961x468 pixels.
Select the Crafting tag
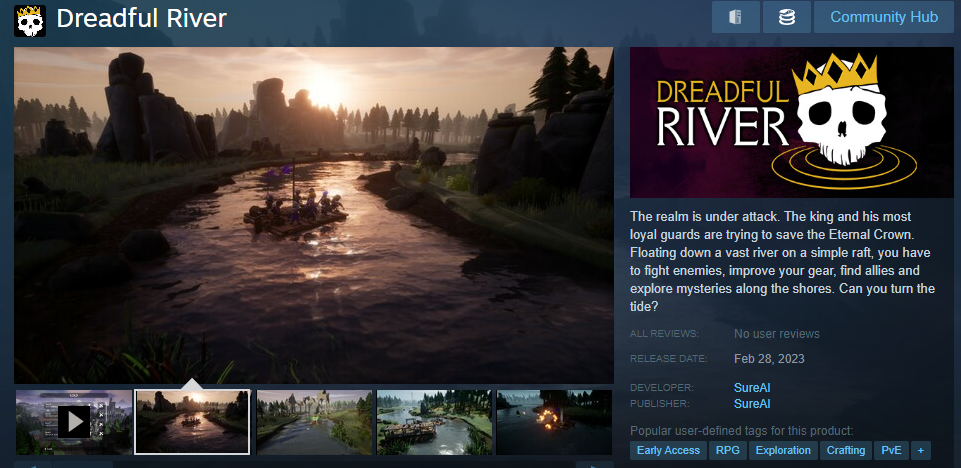(x=846, y=450)
